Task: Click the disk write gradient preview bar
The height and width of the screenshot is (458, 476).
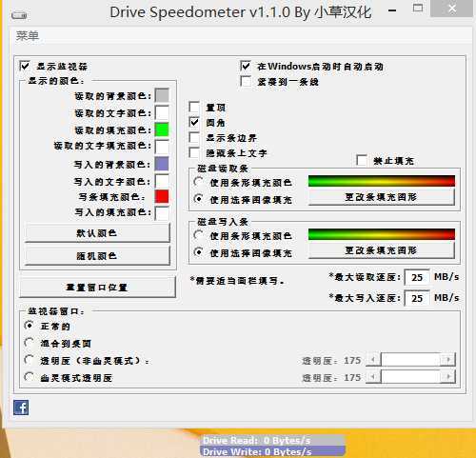Action: [x=382, y=234]
